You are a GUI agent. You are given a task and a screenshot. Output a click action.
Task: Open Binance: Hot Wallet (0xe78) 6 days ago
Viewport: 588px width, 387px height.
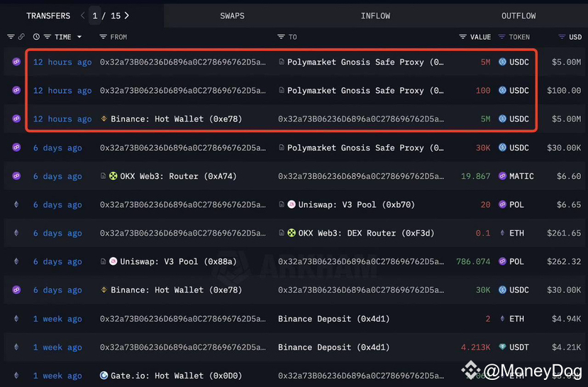(x=176, y=290)
